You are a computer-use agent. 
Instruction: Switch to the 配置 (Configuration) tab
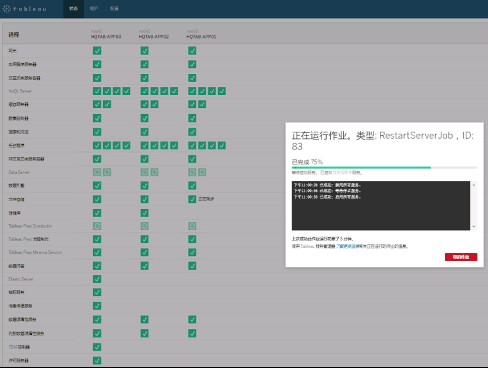click(114, 9)
